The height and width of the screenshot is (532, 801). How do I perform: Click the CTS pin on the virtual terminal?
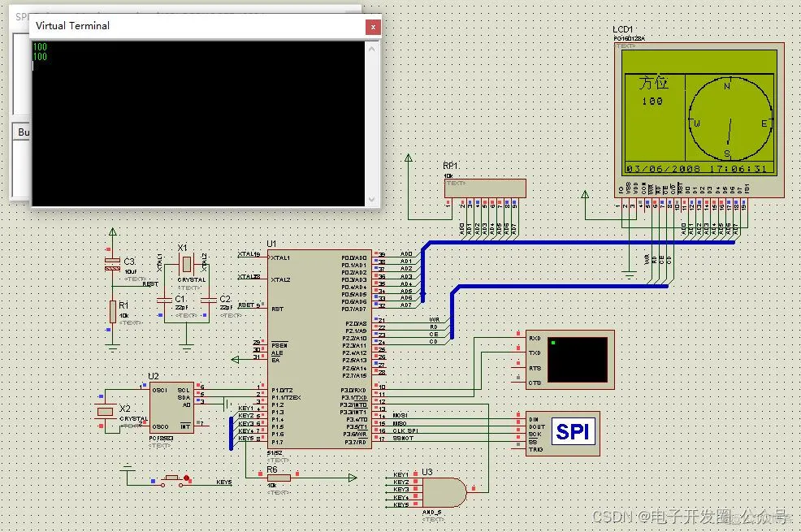pyautogui.click(x=535, y=383)
